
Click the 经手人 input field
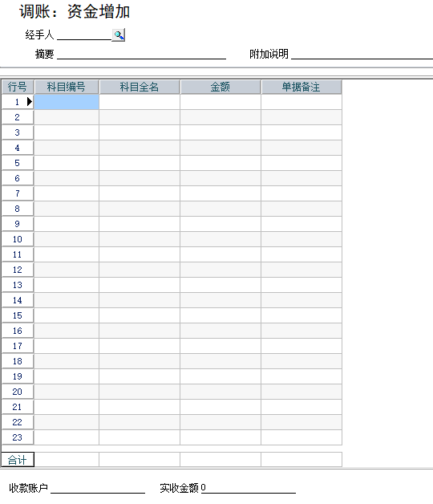pyautogui.click(x=84, y=35)
